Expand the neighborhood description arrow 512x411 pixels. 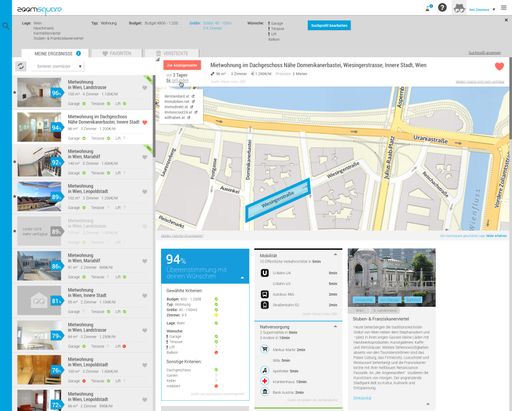click(x=428, y=404)
